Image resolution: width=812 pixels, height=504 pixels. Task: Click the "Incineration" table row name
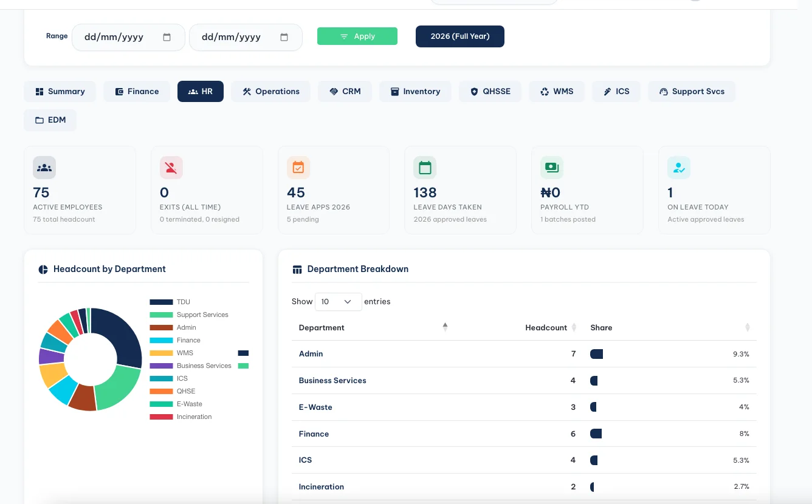(x=322, y=487)
